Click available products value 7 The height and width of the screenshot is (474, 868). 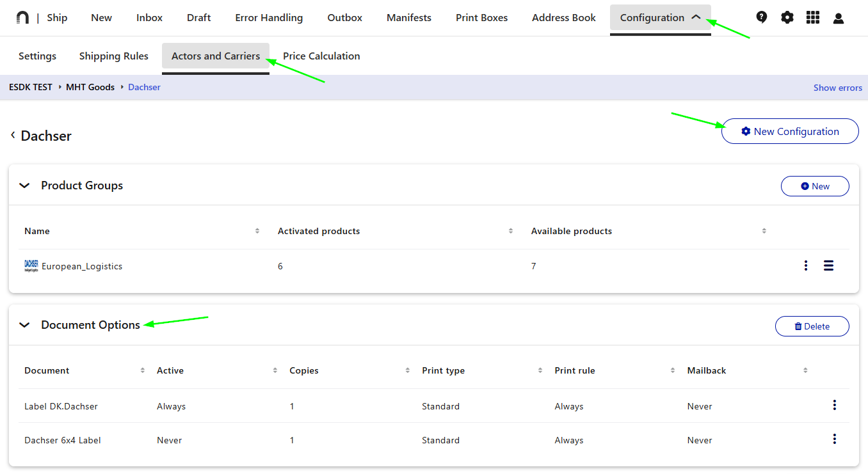coord(534,266)
